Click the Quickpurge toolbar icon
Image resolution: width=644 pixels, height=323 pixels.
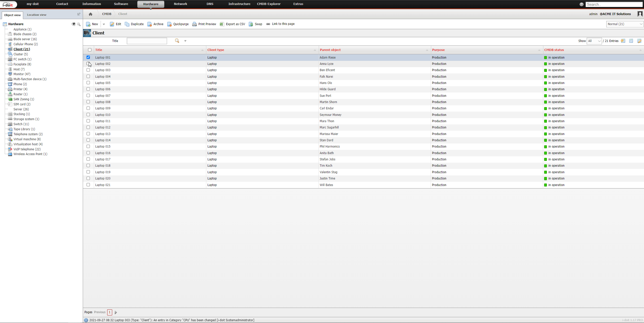[170, 24]
